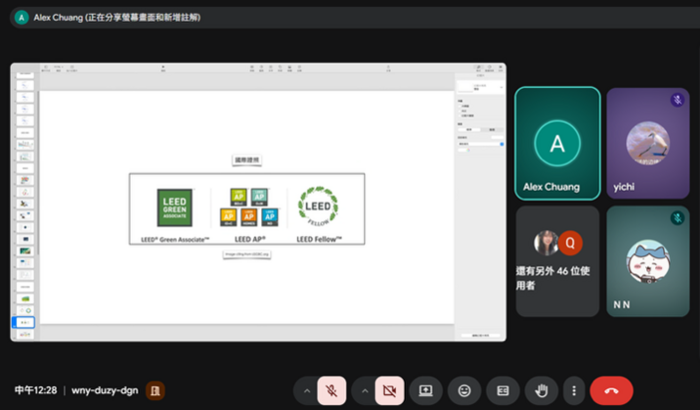Open the 還有另外 46 位使用者 tile

tap(557, 261)
